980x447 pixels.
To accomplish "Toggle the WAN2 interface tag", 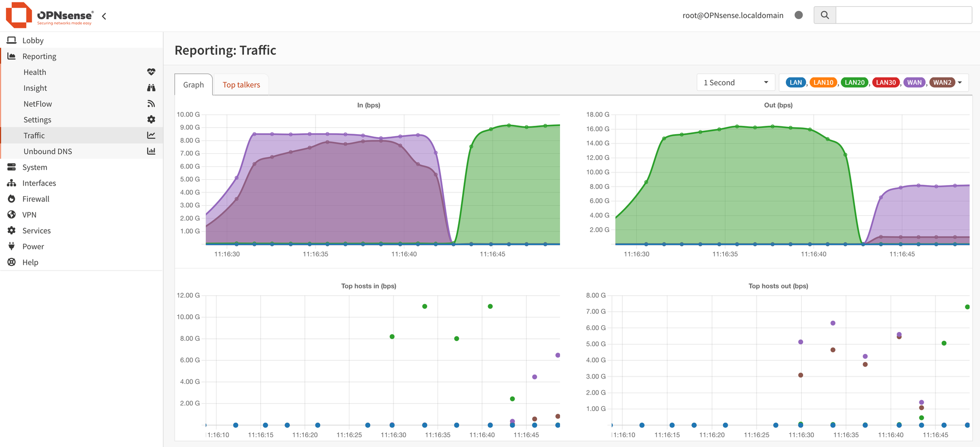I will [942, 82].
